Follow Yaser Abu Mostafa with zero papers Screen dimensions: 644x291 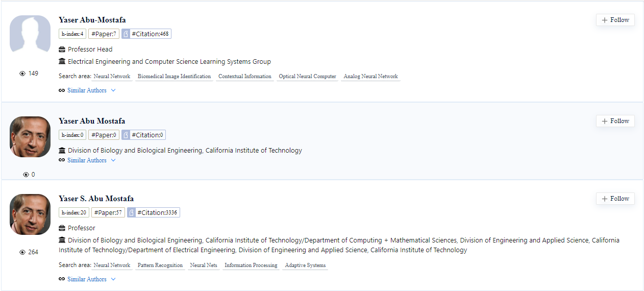[615, 121]
